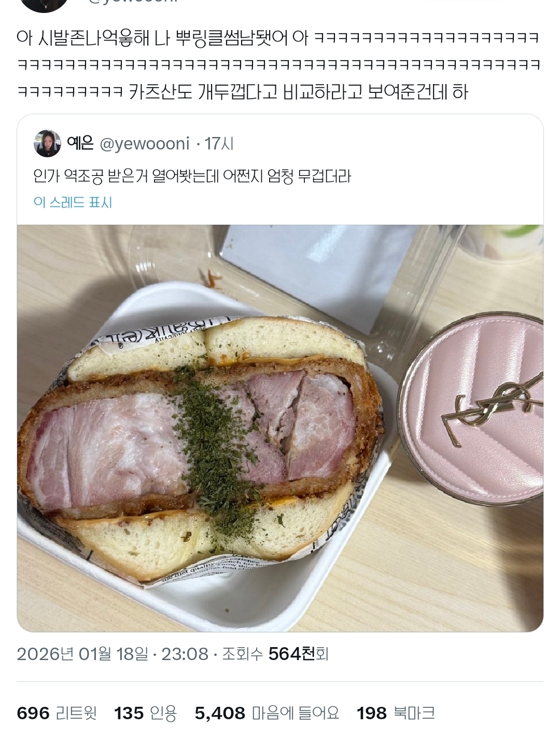View the 696 리트윗 list
The height and width of the screenshot is (740, 560).
click(57, 713)
